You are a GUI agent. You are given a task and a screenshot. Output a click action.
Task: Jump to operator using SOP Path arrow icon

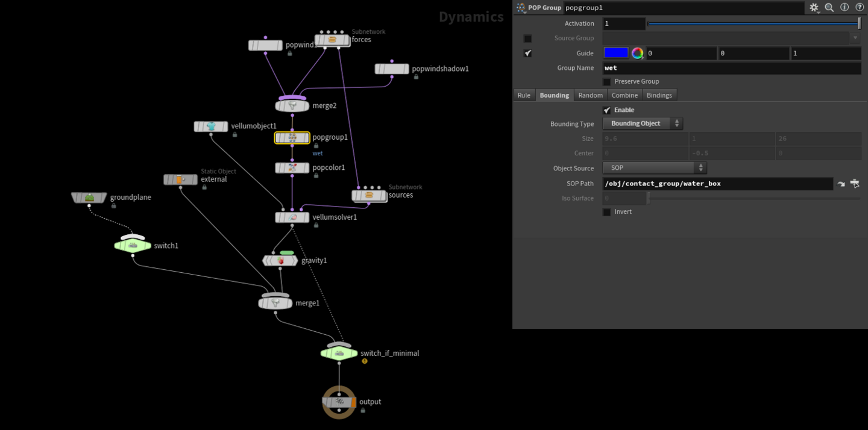pyautogui.click(x=841, y=184)
